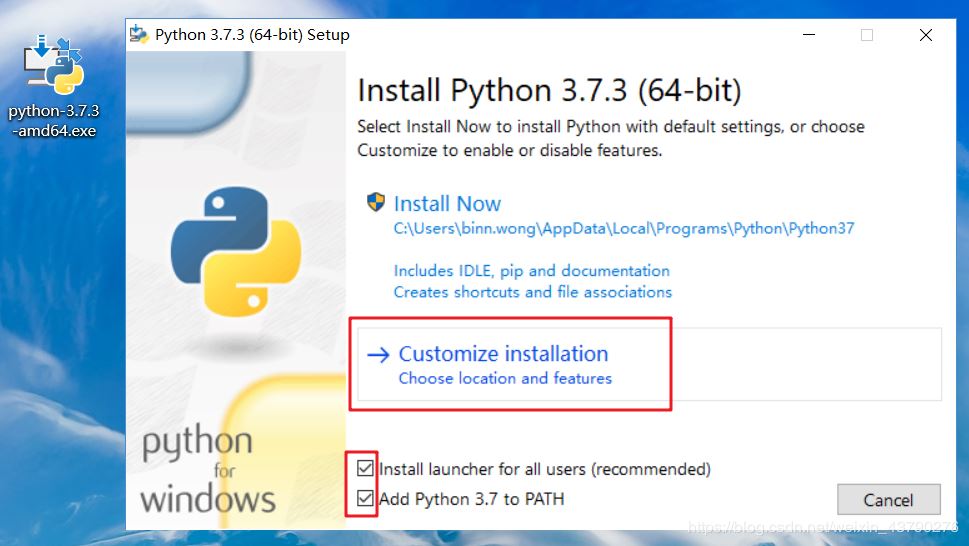This screenshot has width=969, height=546.
Task: Click Install Now
Action: pyautogui.click(x=447, y=204)
